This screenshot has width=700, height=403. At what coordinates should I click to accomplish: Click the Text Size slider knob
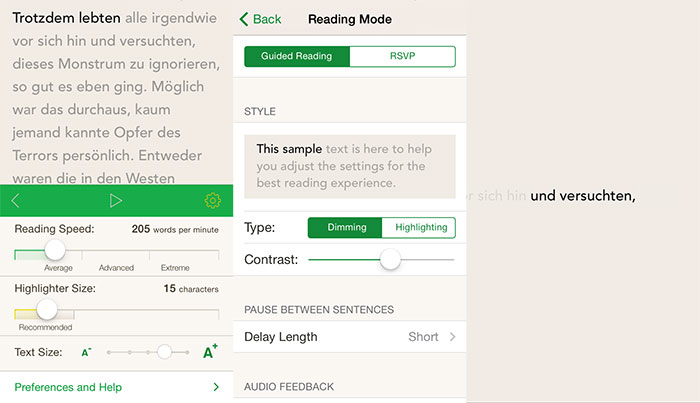[164, 352]
